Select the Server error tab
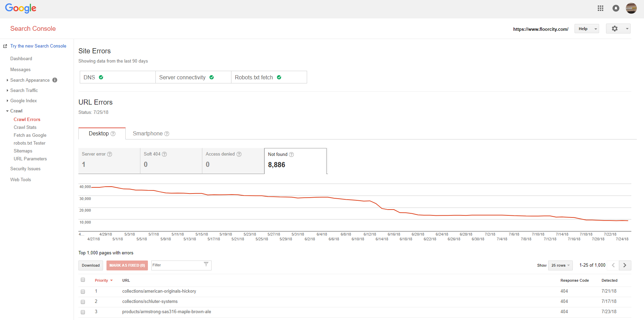 (109, 161)
